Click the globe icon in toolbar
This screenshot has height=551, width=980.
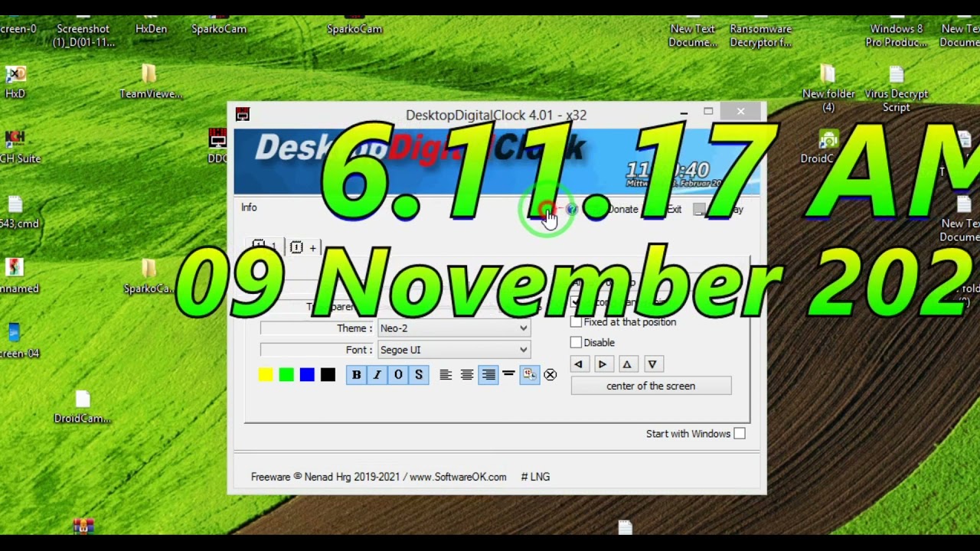[572, 209]
